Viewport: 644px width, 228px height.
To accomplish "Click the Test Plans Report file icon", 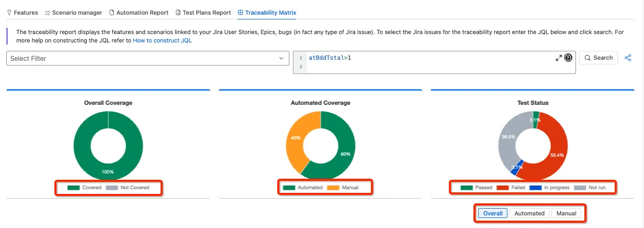I will click(x=178, y=12).
